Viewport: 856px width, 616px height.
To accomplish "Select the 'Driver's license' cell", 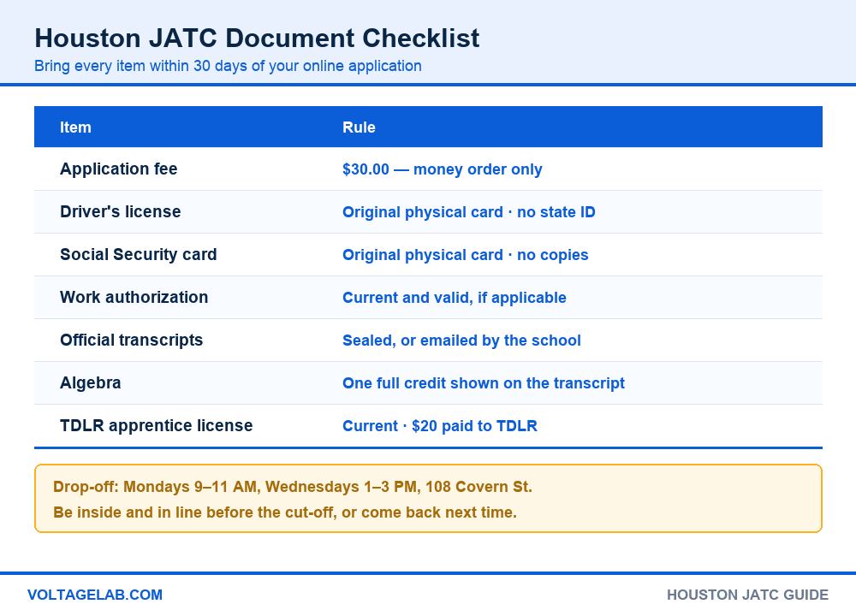I will (120, 211).
